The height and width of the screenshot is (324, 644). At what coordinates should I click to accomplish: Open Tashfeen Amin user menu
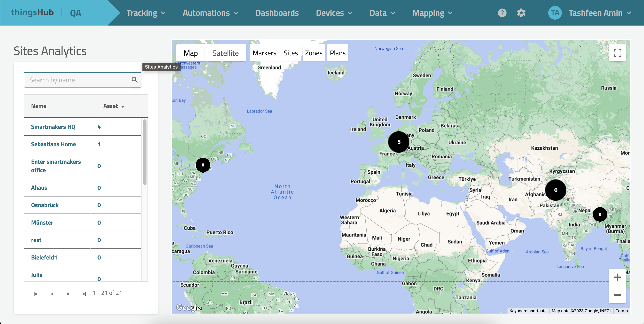[x=595, y=13]
